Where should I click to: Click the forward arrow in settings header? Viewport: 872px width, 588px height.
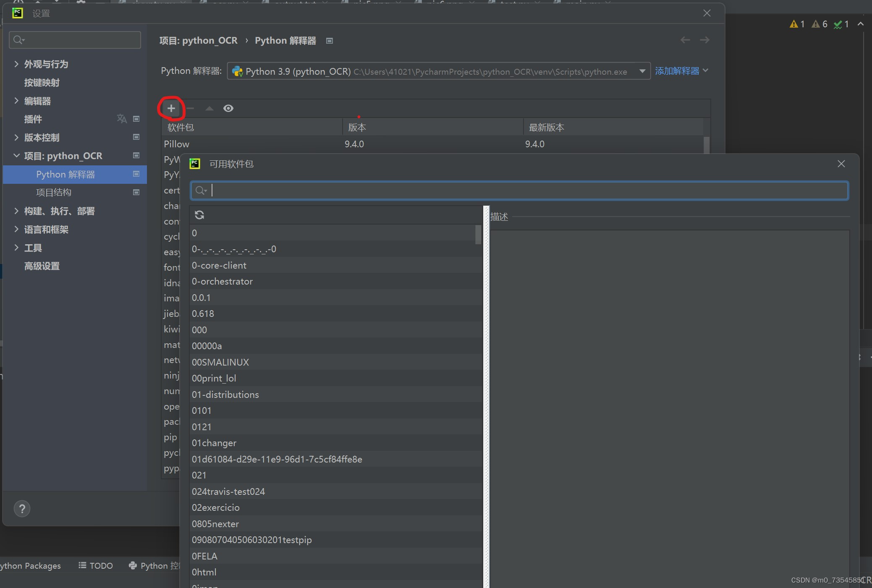[x=704, y=40]
